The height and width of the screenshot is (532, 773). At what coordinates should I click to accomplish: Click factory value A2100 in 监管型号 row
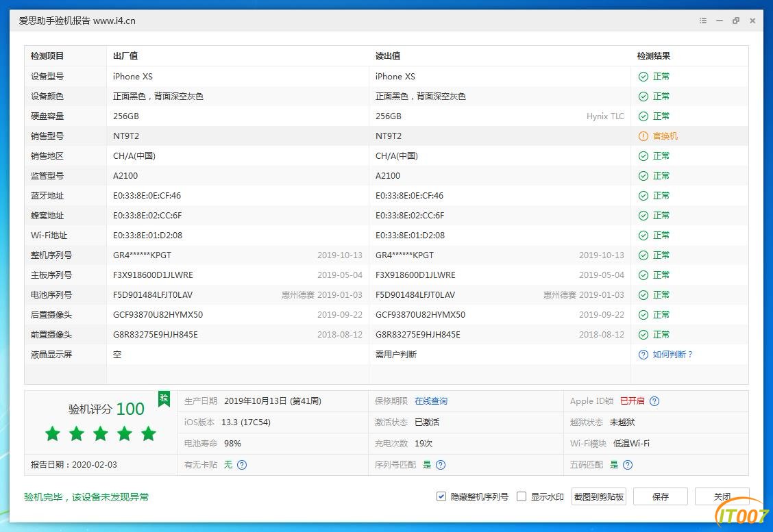tap(125, 176)
